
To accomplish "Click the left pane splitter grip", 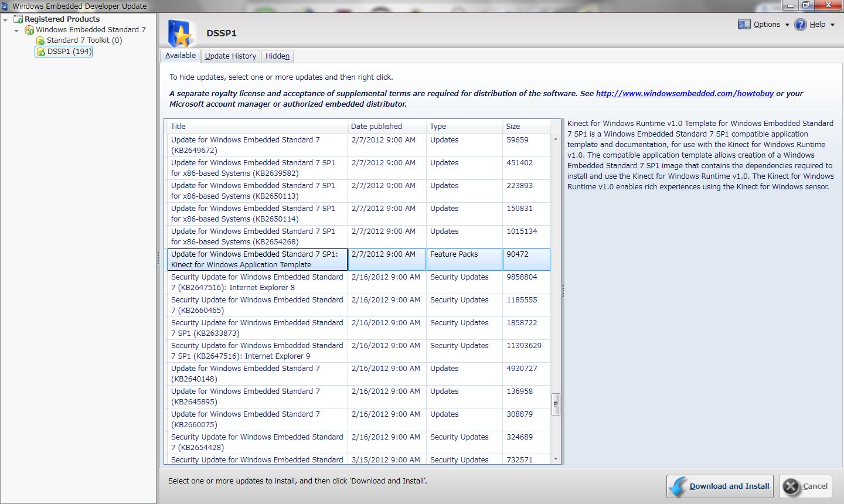I will [158, 258].
